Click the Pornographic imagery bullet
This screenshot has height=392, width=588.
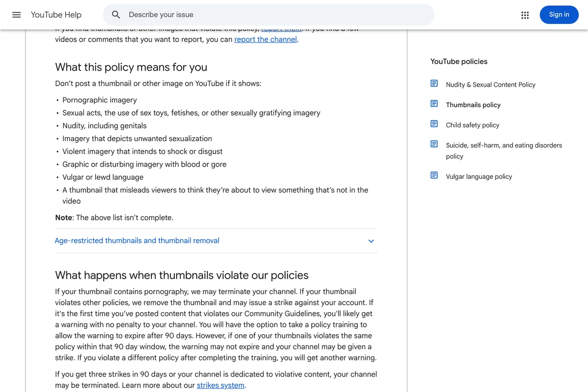click(99, 100)
